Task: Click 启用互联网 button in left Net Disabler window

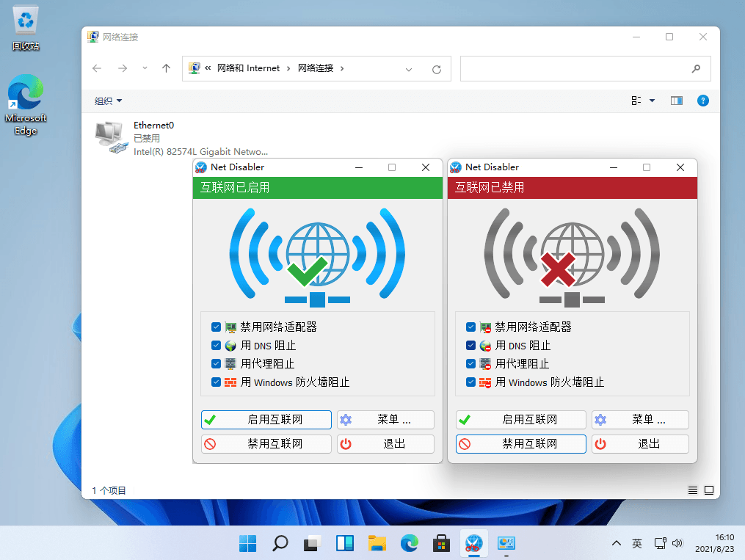Action: click(x=266, y=419)
